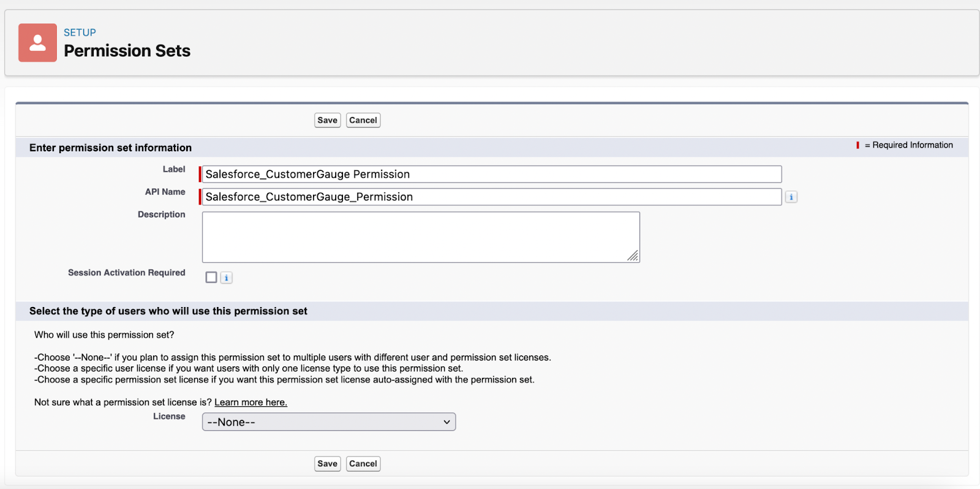This screenshot has width=980, height=489.
Task: Focus the Label input field
Action: [x=492, y=174]
